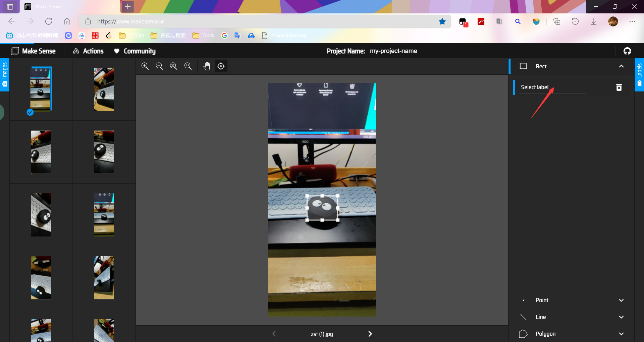Select the Rect tool header
Viewport: 644px width, 342px height.
pyautogui.click(x=572, y=66)
